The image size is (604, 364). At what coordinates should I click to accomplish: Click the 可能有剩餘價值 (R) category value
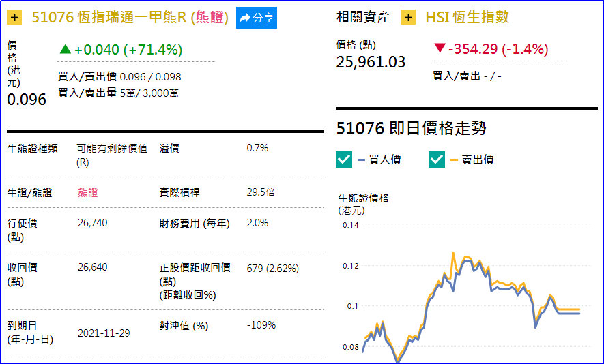tap(112, 155)
